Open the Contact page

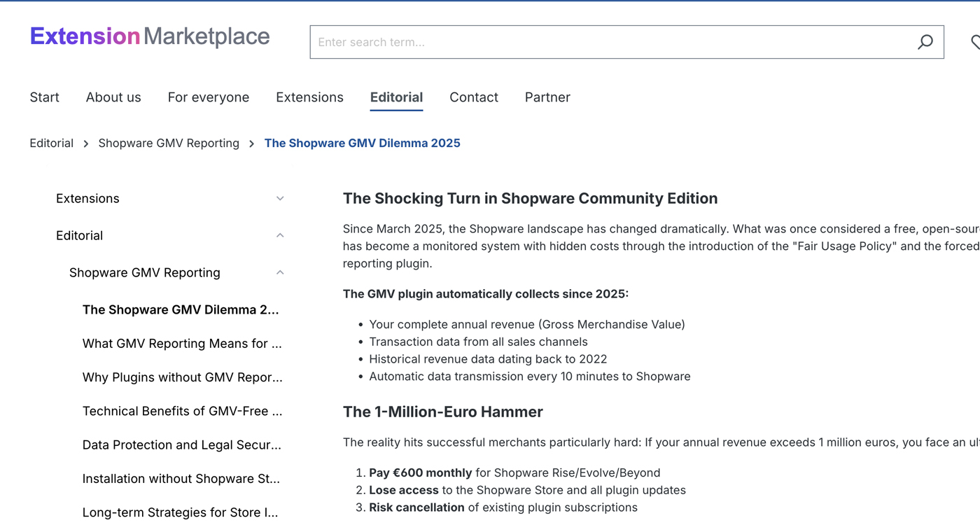click(473, 97)
